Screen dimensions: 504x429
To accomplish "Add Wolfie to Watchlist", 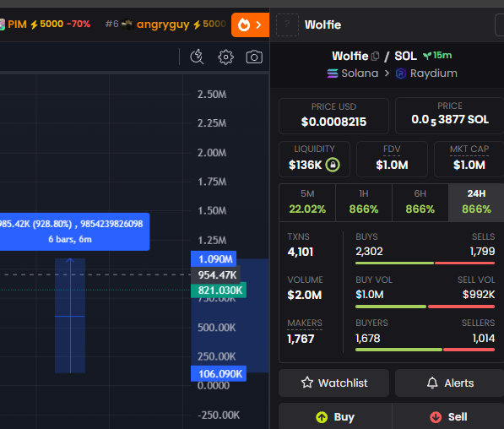I will tap(333, 383).
